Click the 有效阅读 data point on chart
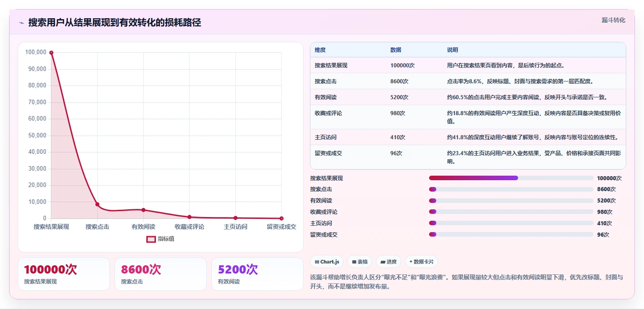The image size is (644, 309). click(144, 210)
